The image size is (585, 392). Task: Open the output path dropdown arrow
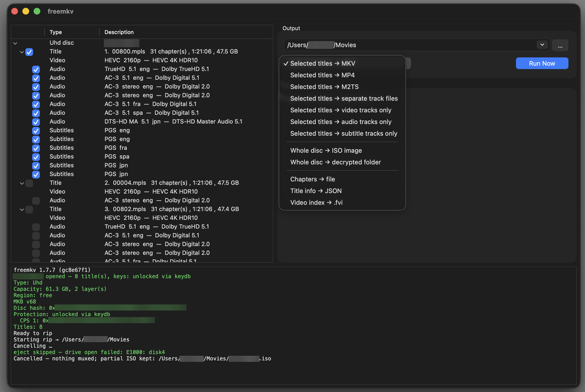(542, 45)
